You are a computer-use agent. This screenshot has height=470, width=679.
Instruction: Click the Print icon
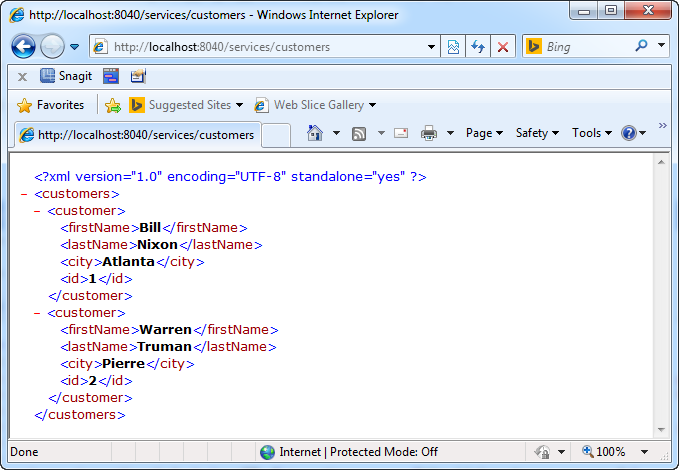point(429,133)
